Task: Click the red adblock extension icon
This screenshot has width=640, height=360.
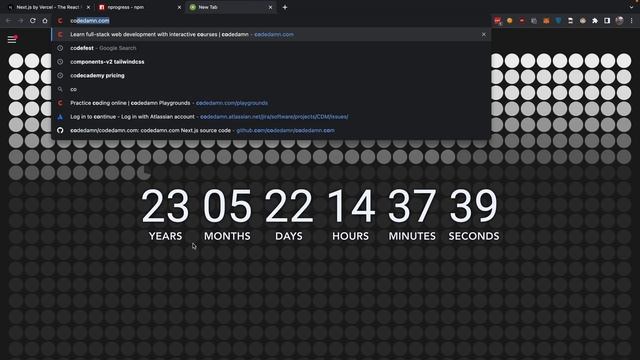Action: (x=498, y=20)
